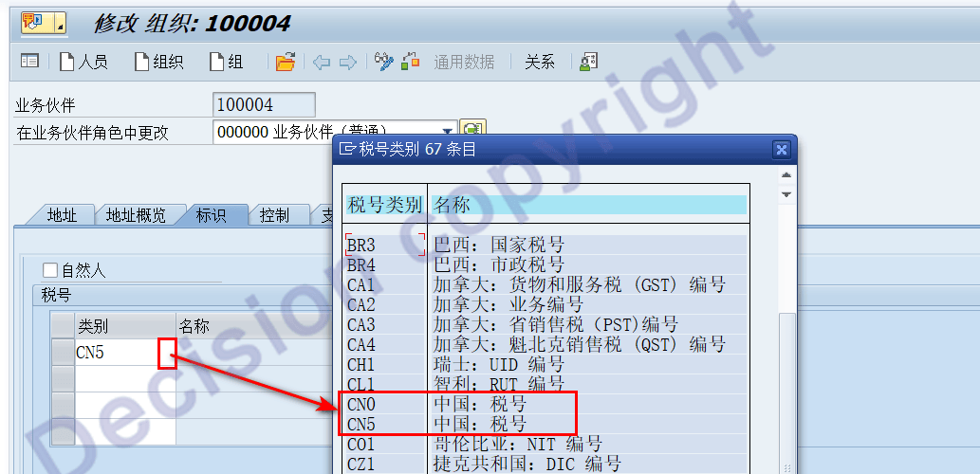Click the locator panel toggle icon
This screenshot has height=474, width=980.
point(29,62)
